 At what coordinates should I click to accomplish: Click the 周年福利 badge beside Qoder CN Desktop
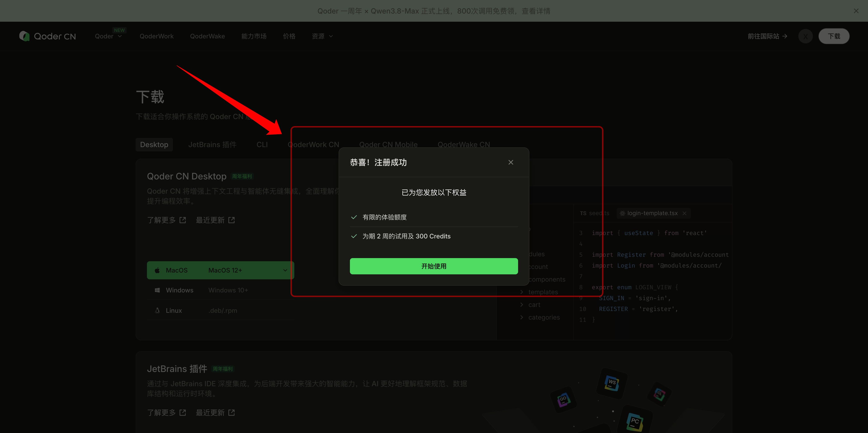click(242, 176)
